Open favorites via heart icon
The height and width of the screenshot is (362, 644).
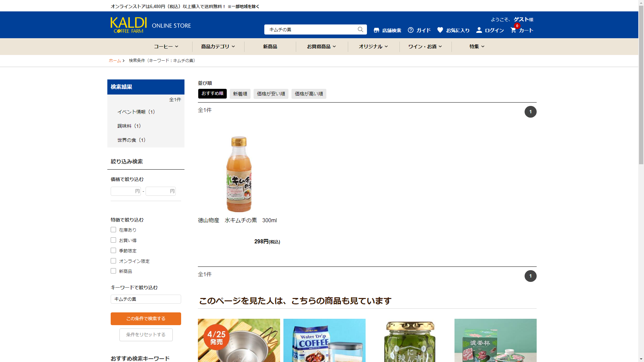pyautogui.click(x=440, y=30)
